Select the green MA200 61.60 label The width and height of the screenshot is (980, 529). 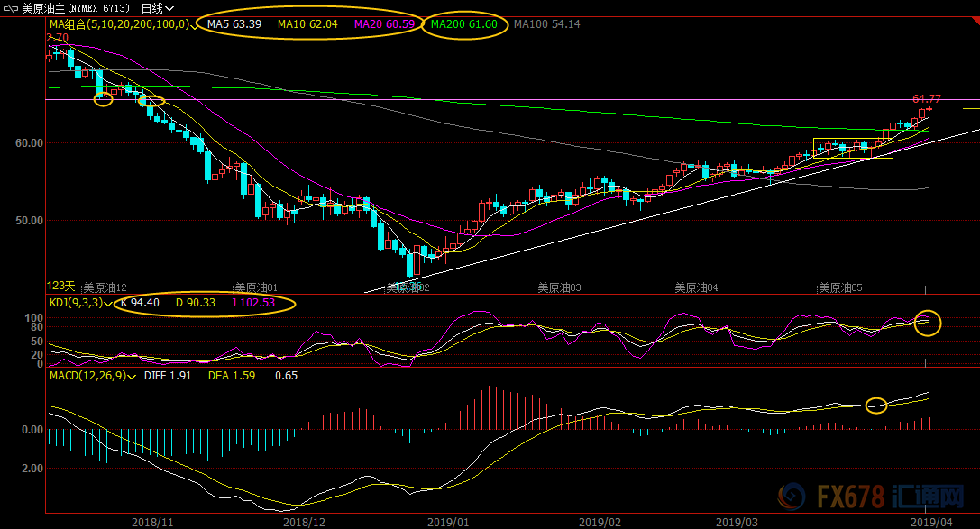click(x=463, y=24)
